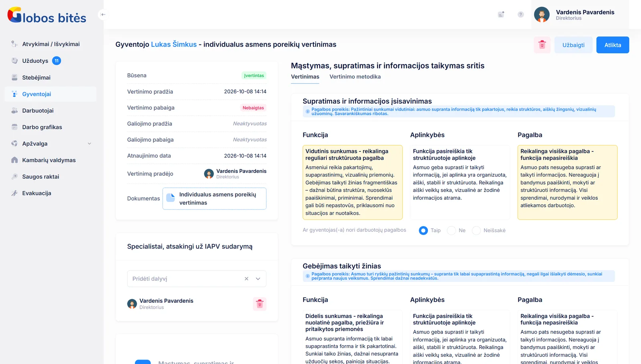Click the Nebaigtas status badge
Screen dimensions: 641x364
[x=253, y=108]
